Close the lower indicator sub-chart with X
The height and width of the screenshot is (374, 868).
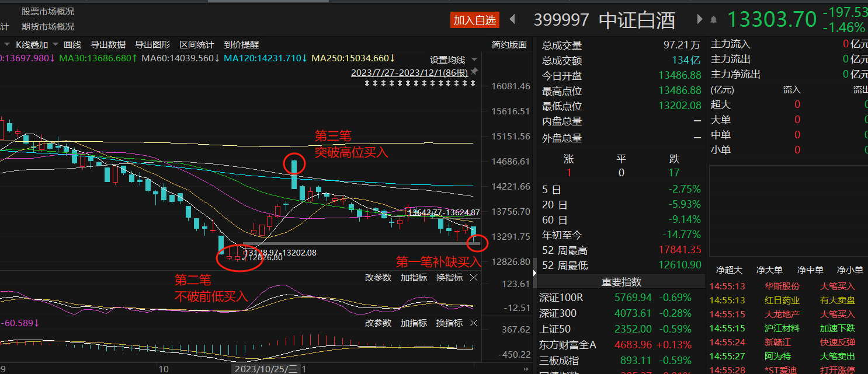click(x=474, y=323)
